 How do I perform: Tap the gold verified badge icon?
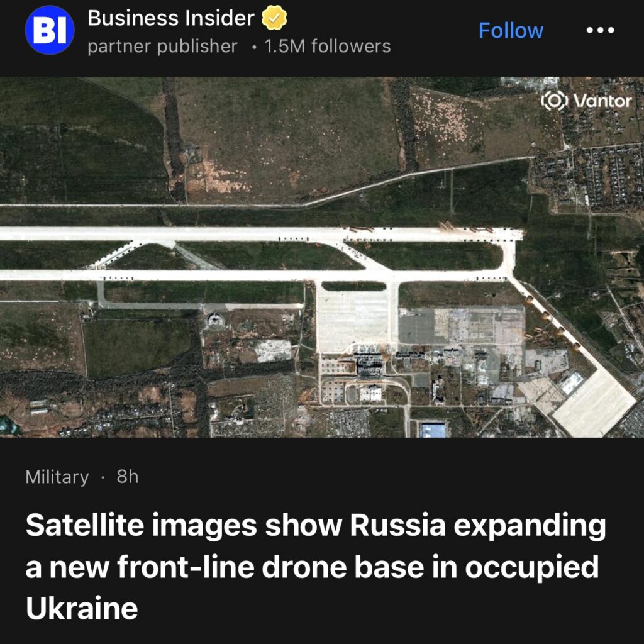274,18
